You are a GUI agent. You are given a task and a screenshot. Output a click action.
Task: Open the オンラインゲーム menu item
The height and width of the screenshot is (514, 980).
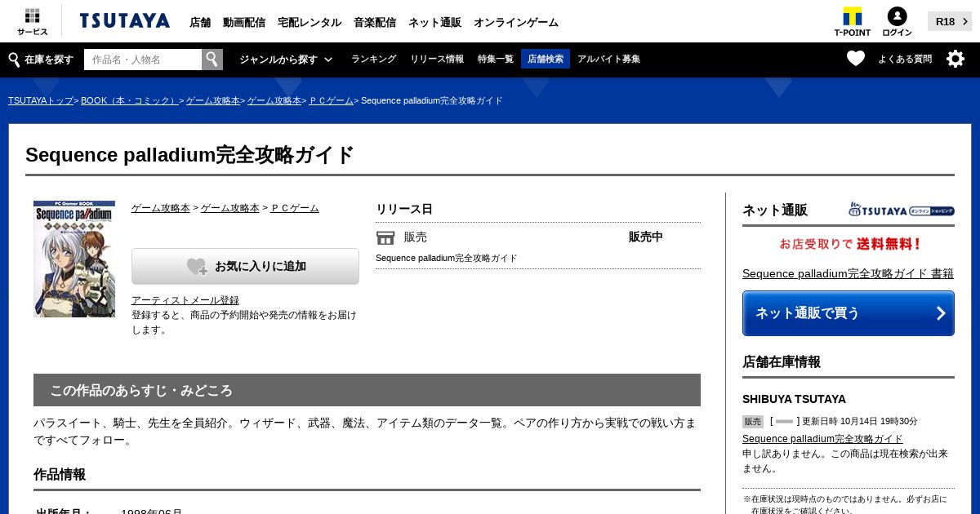pos(516,22)
